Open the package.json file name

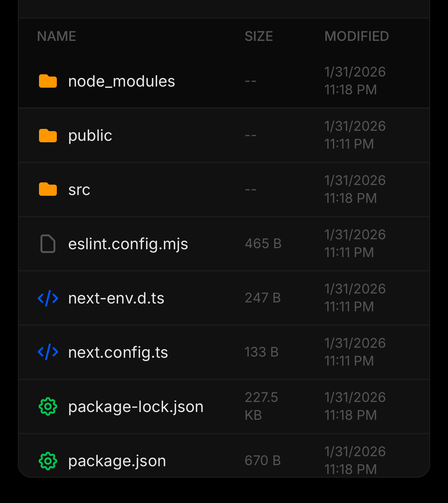[117, 461]
